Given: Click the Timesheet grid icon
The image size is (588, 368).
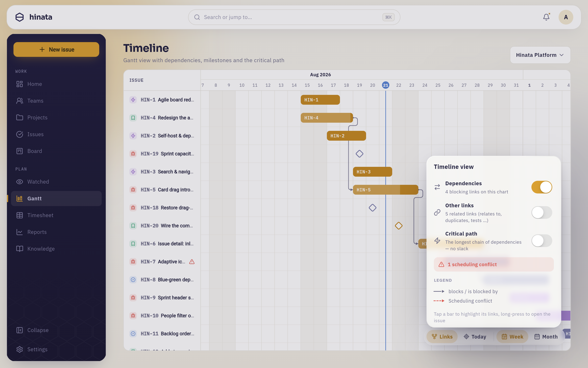Looking at the screenshot, I should pos(19,215).
